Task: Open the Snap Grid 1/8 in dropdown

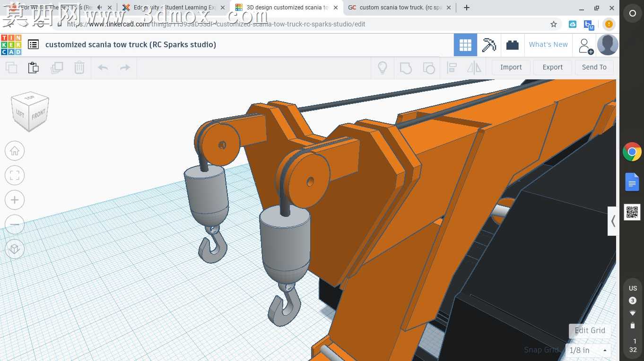Action: click(x=588, y=350)
